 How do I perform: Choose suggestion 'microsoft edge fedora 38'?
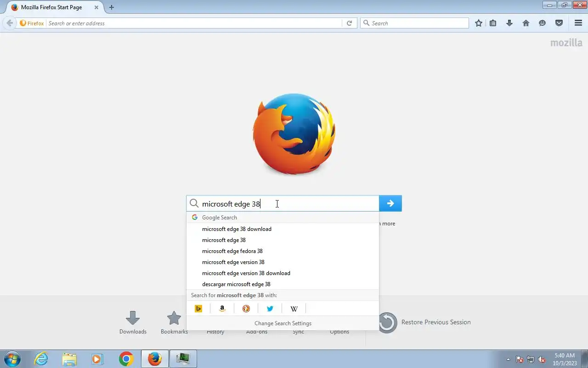coord(283,251)
